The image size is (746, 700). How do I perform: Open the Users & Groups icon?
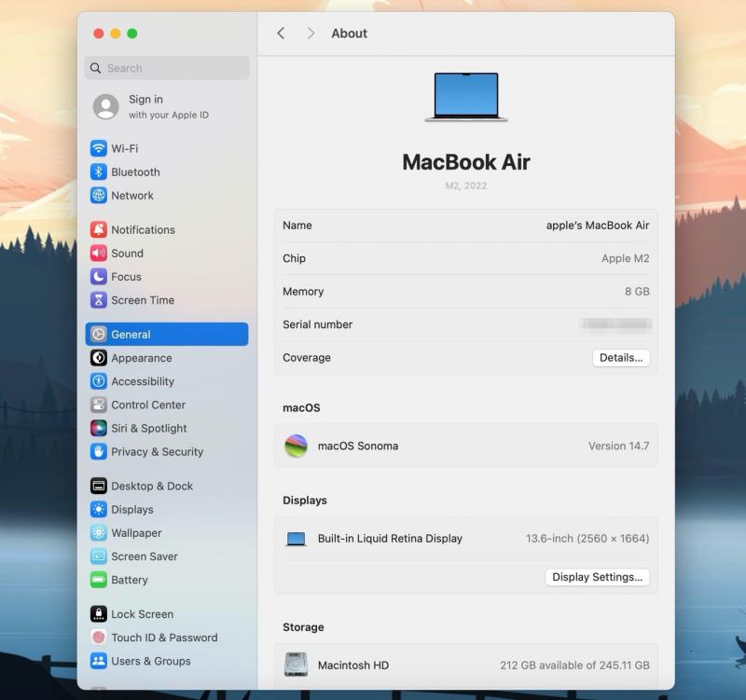click(x=99, y=661)
